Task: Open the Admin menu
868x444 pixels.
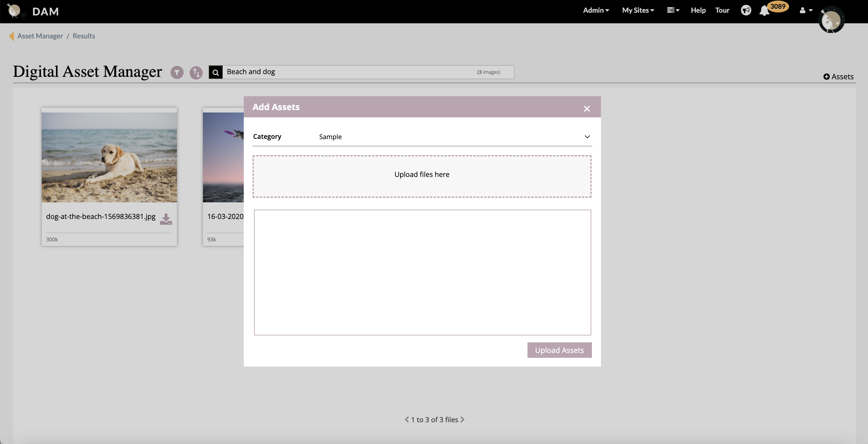Action: (596, 11)
